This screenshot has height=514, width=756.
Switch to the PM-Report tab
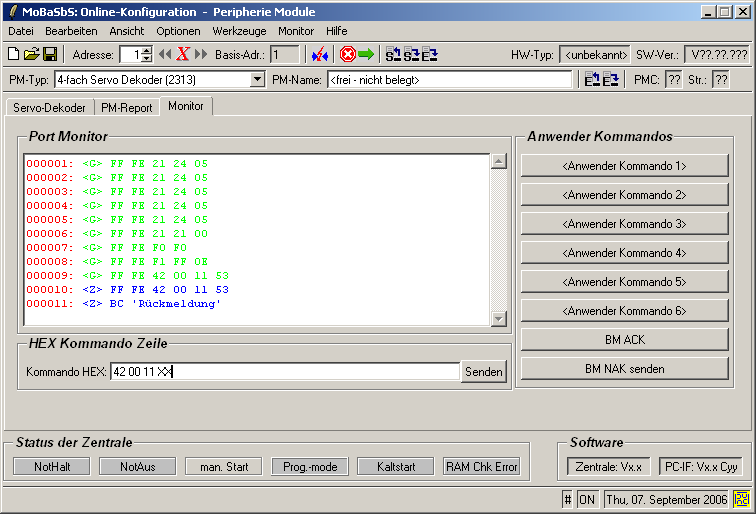tap(126, 107)
